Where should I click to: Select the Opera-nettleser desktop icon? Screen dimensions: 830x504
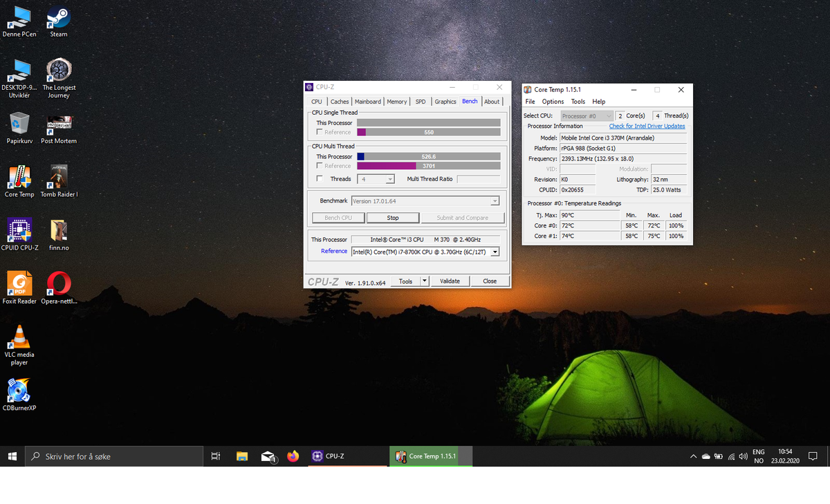(59, 288)
